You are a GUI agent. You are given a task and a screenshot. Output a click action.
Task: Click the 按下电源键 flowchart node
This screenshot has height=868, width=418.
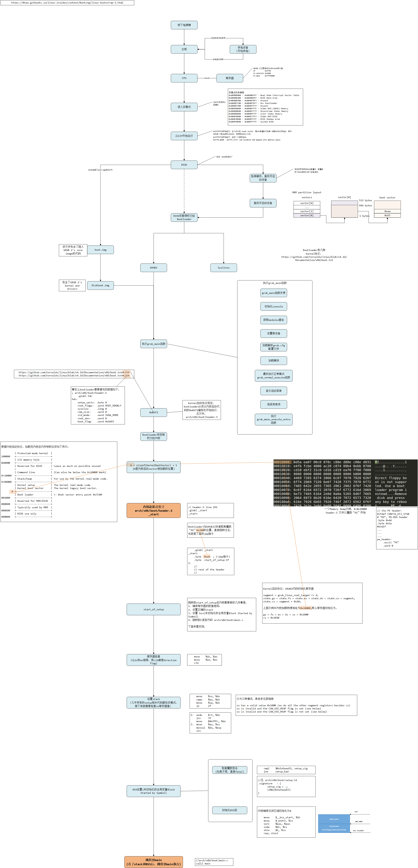[x=184, y=25]
